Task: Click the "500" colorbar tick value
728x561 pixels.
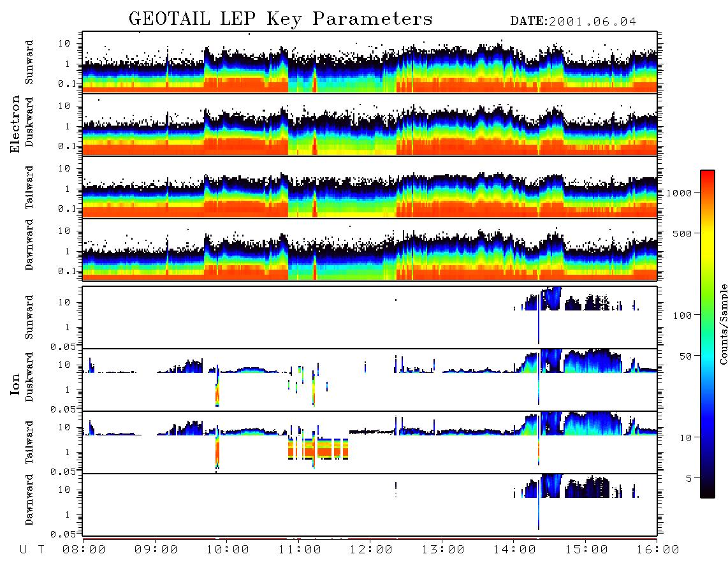Action: (683, 233)
